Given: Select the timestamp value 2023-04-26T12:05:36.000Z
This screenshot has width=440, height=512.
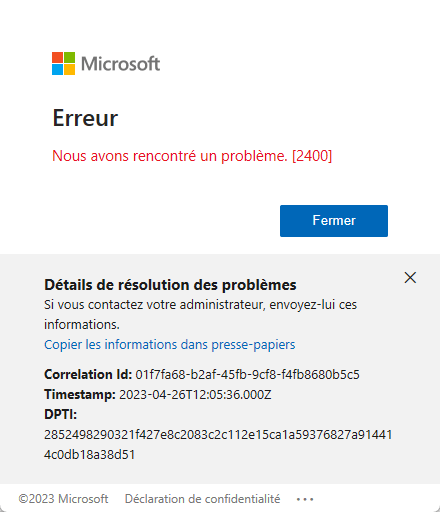Looking at the screenshot, I should click(195, 395).
